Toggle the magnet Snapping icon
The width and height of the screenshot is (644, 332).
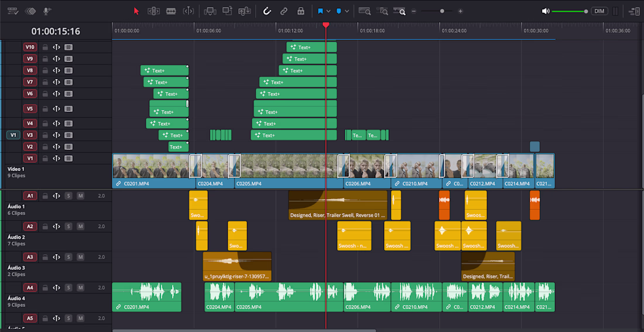click(x=267, y=11)
